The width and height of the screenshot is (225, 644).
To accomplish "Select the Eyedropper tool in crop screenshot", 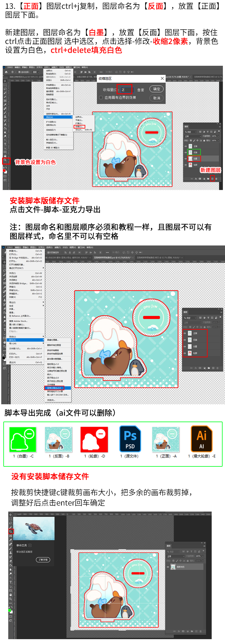I will coord(11,540).
